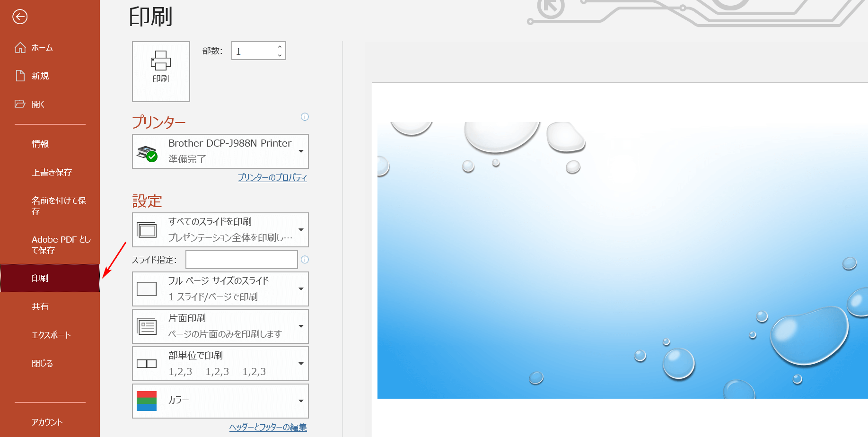Select アカウント in the sidebar
Viewport: 868px width, 437px height.
tap(50, 422)
